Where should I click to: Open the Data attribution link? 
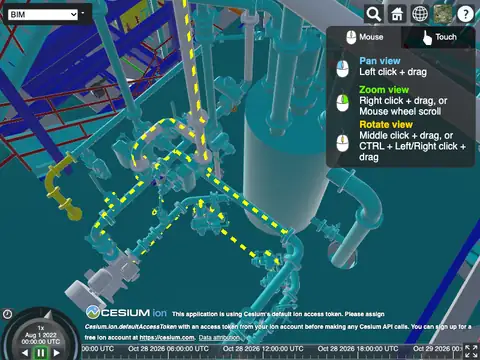[x=219, y=338]
